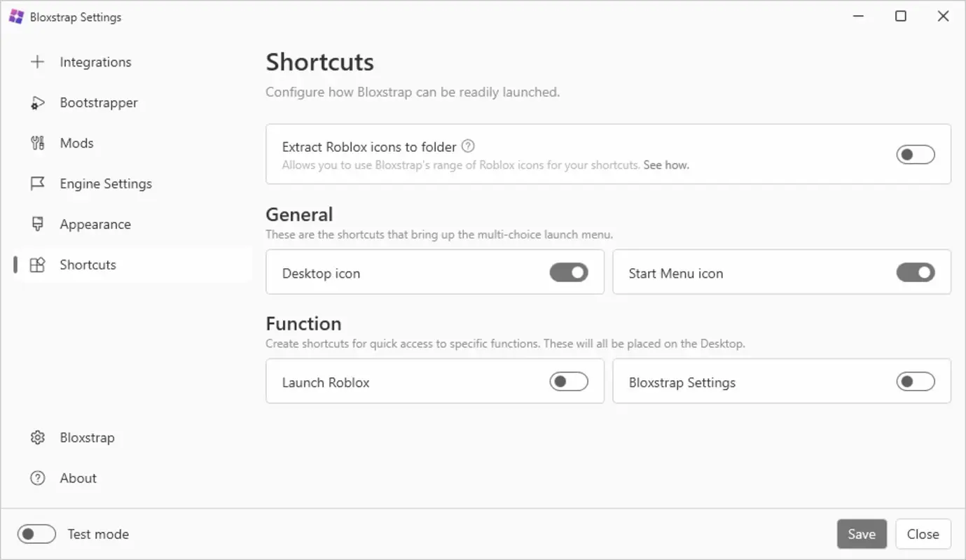Select the Engine Settings flag icon
This screenshot has height=560, width=966.
click(x=38, y=183)
